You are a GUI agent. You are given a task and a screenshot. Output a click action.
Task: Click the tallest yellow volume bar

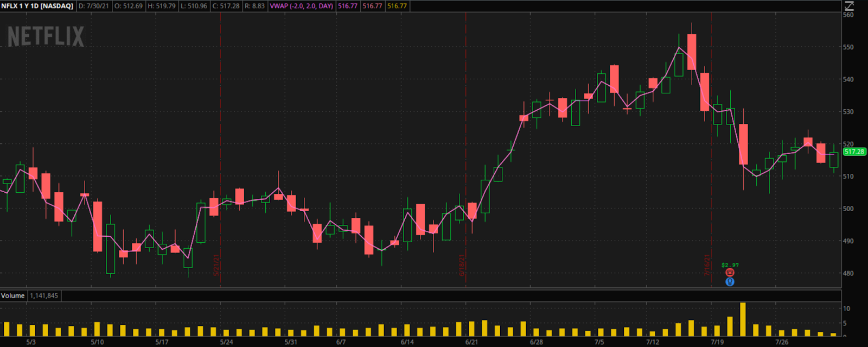click(743, 319)
